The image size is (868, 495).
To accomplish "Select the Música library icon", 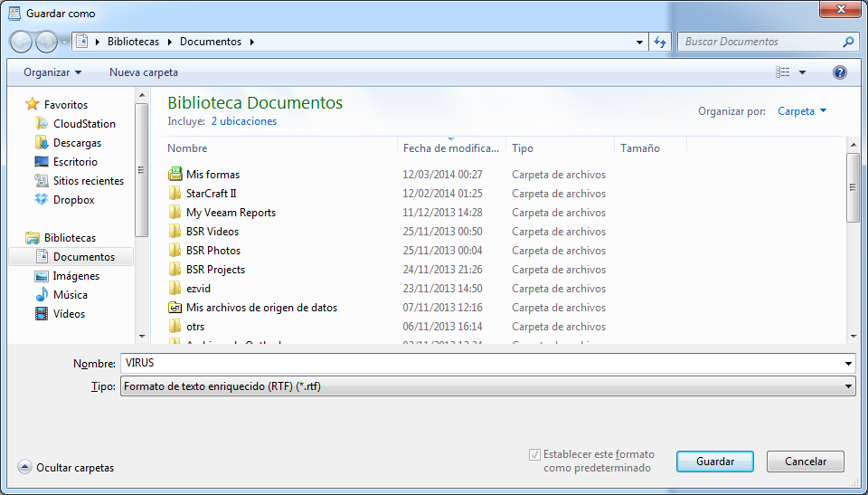I will [42, 294].
